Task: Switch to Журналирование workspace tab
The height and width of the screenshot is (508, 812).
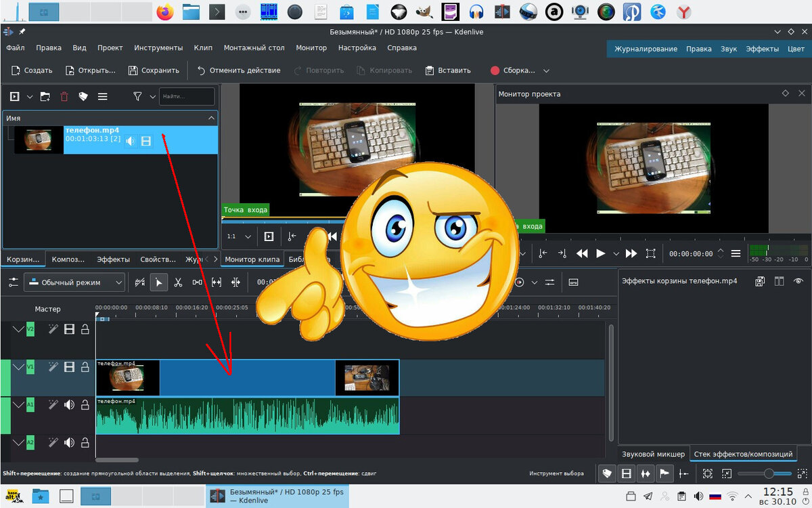Action: [x=646, y=49]
